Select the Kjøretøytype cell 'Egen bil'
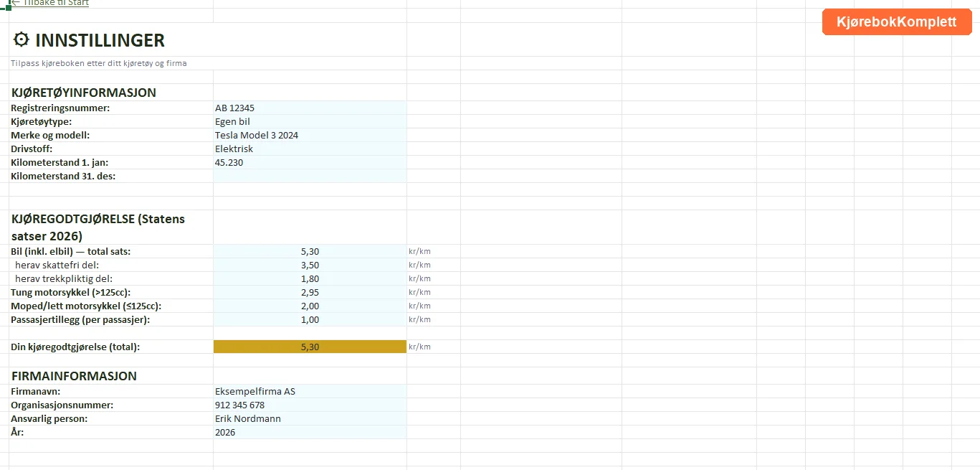Screen dimensions: 980x470 [x=310, y=122]
